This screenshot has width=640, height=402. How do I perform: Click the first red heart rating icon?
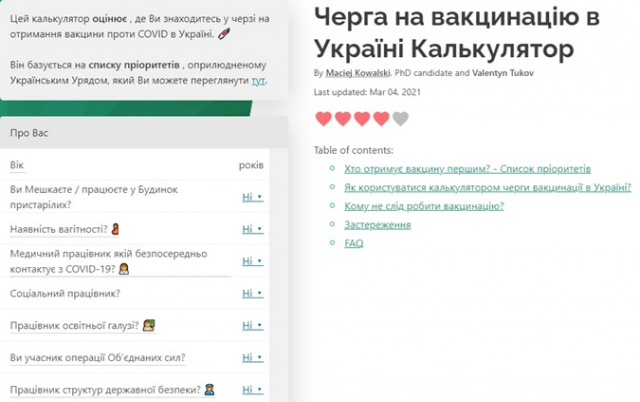tap(323, 119)
